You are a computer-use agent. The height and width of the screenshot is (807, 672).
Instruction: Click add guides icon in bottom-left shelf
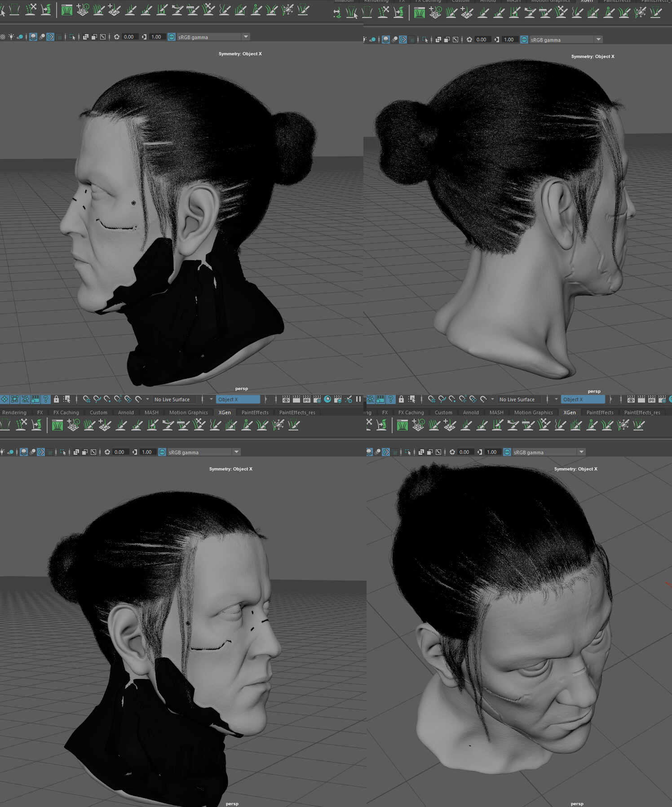coord(73,425)
